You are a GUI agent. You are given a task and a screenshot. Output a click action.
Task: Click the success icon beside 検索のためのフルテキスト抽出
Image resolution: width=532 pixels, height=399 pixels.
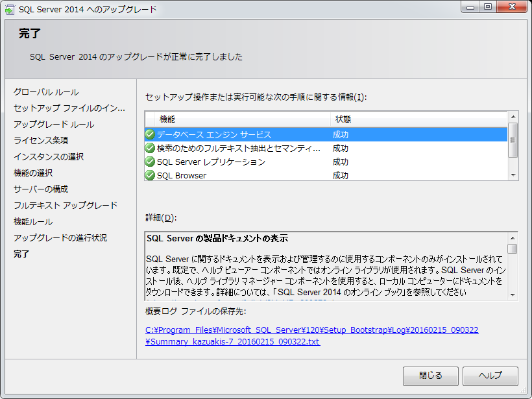click(x=150, y=149)
